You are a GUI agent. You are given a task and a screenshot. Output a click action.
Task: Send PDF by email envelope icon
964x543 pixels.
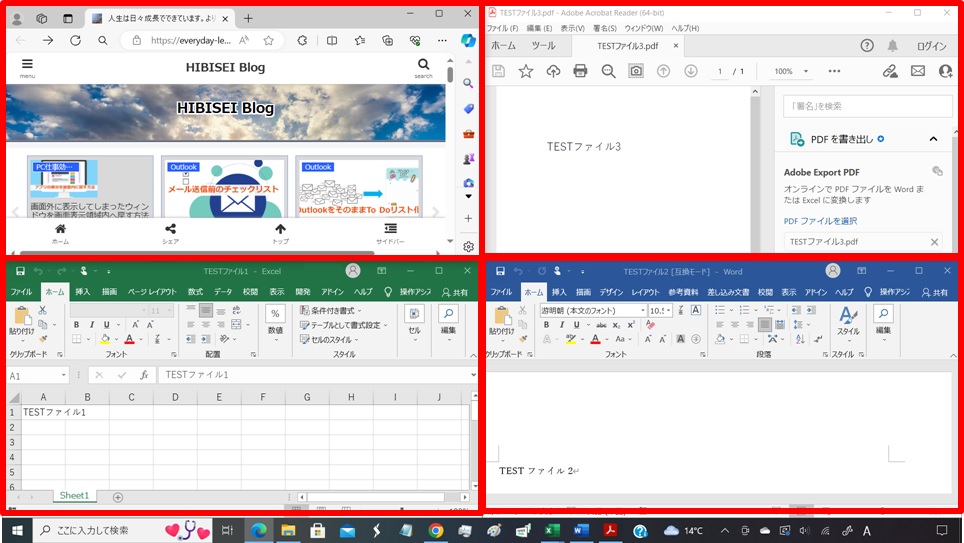pos(918,71)
